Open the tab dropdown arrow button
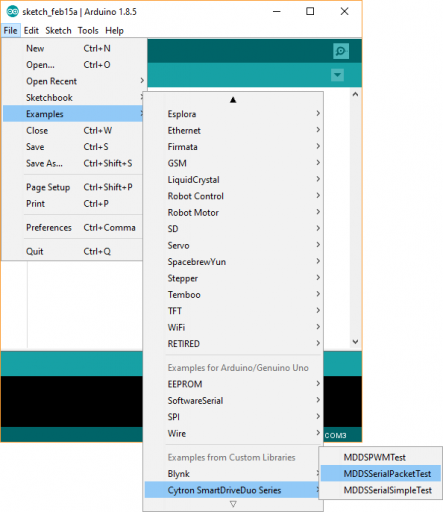Viewport: 443px width, 512px height. 337,75
